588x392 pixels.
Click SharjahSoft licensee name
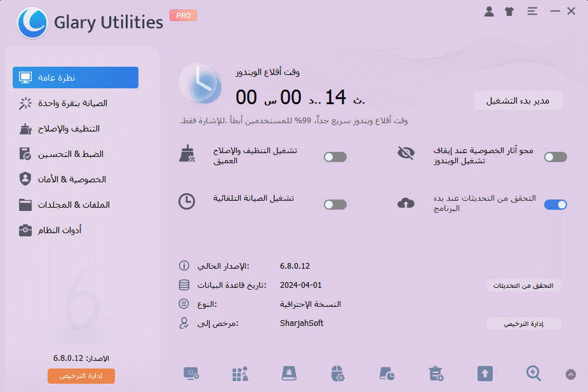(x=302, y=323)
